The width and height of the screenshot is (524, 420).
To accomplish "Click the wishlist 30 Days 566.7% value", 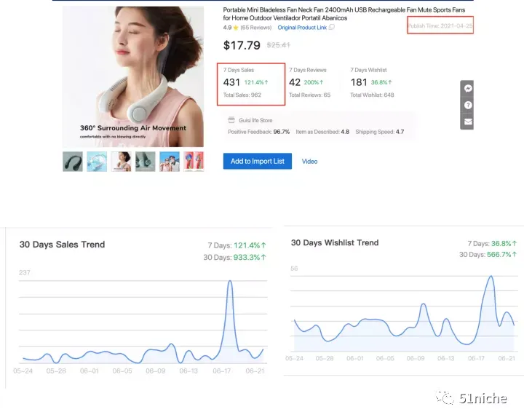I will (x=502, y=254).
